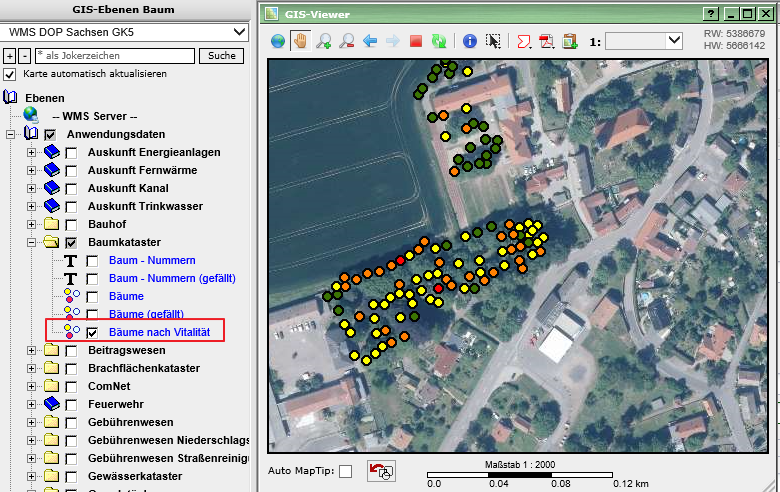780x492 pixels.
Task: Expand the Auskunft Energieanlagen tree node
Action: 31,152
